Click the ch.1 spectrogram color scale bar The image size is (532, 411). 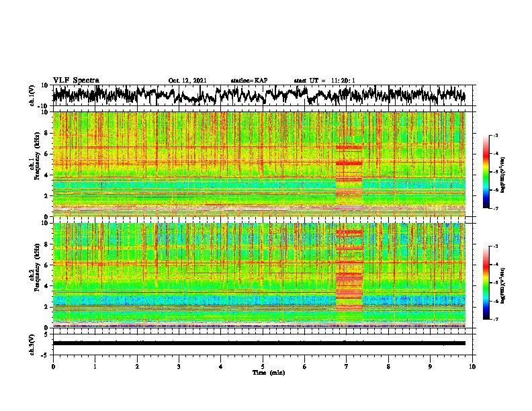point(486,172)
